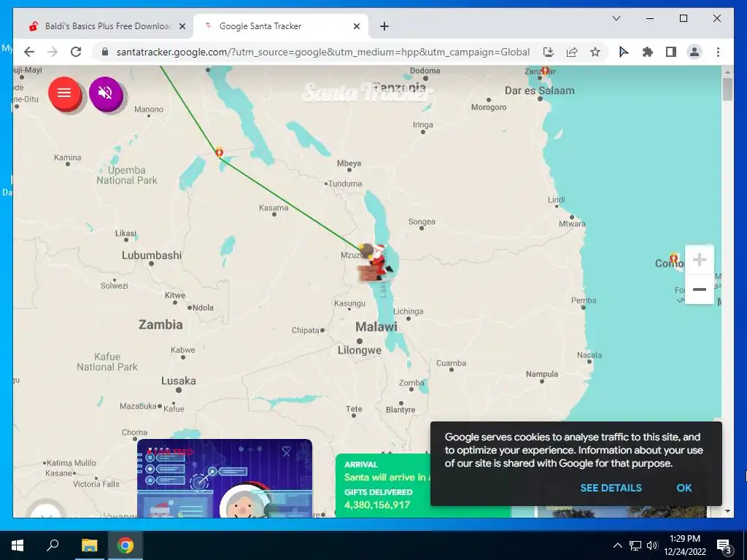Open the Chrome profile menu
Image resolution: width=747 pixels, height=560 pixels.
tap(694, 52)
